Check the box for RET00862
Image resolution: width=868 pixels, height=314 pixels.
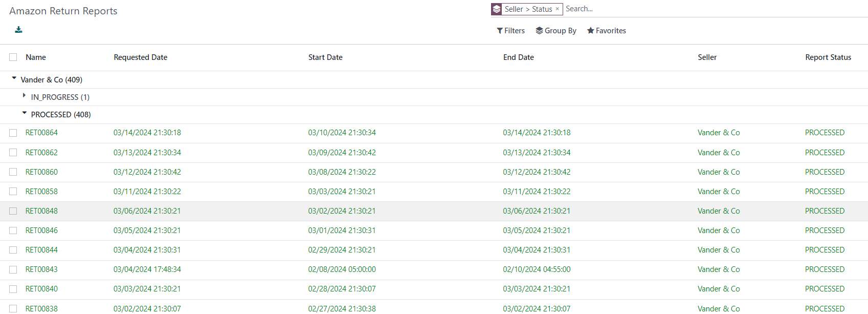pyautogui.click(x=13, y=153)
